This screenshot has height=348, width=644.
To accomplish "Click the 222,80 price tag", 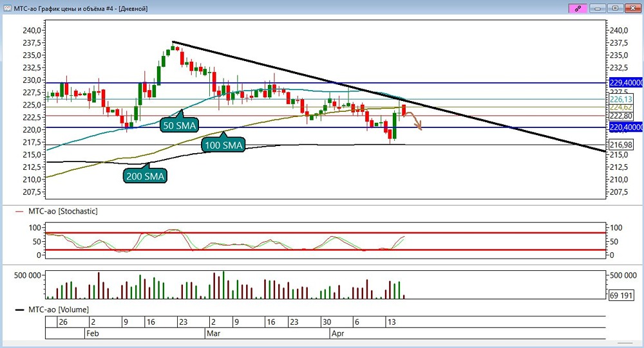I will (x=621, y=116).
